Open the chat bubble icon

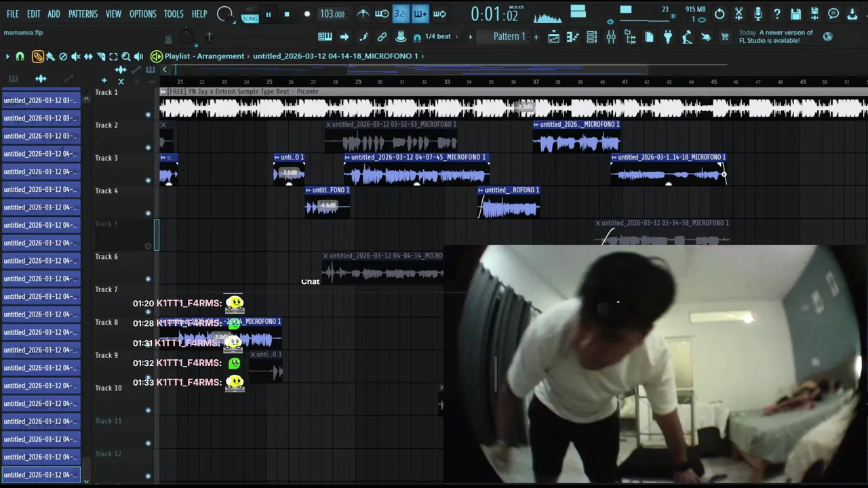[833, 14]
